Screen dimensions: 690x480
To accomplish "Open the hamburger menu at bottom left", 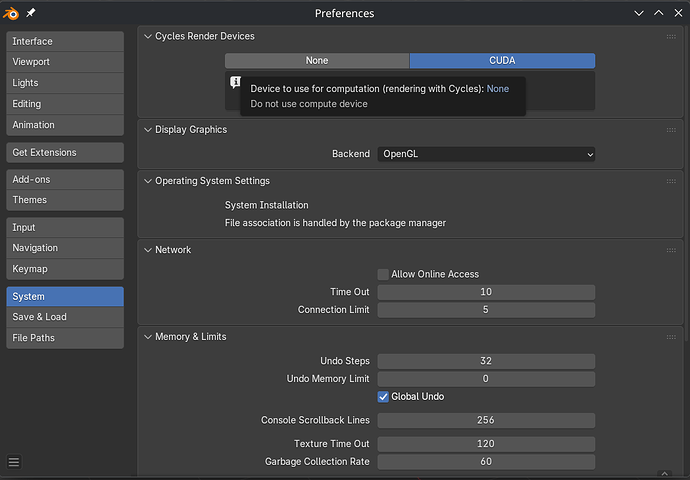I will tap(14, 462).
